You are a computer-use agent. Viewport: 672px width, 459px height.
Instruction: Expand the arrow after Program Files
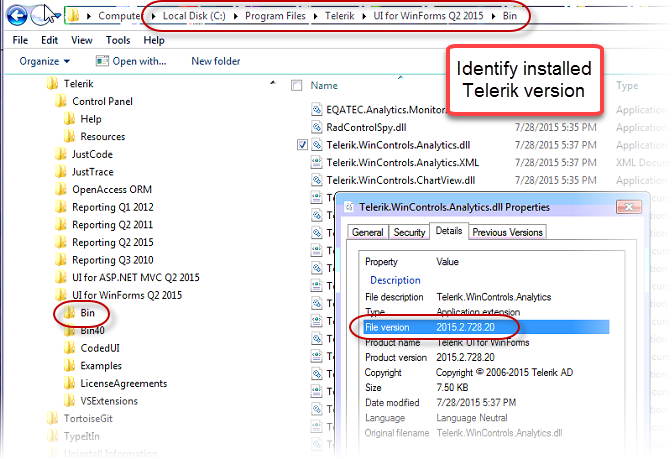[x=316, y=16]
